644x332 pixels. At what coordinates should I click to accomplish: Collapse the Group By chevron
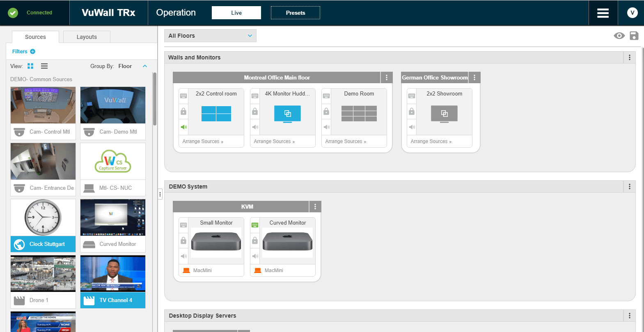pyautogui.click(x=145, y=66)
